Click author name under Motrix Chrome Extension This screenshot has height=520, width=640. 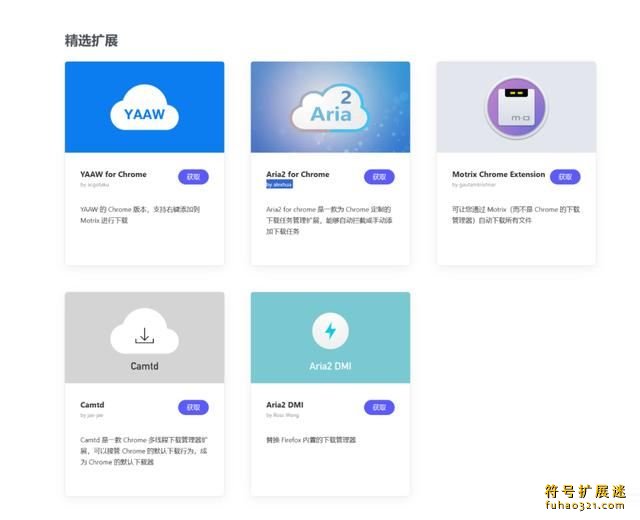click(473, 184)
